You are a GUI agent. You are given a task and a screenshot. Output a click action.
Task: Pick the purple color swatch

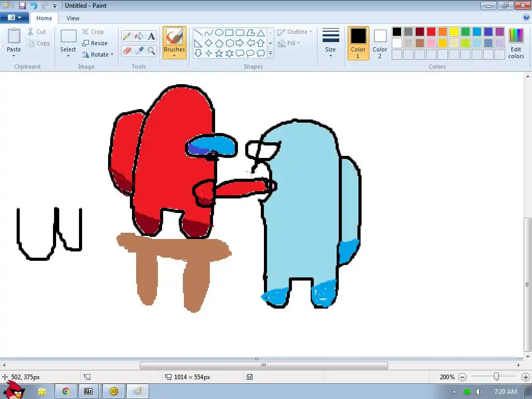[x=500, y=32]
